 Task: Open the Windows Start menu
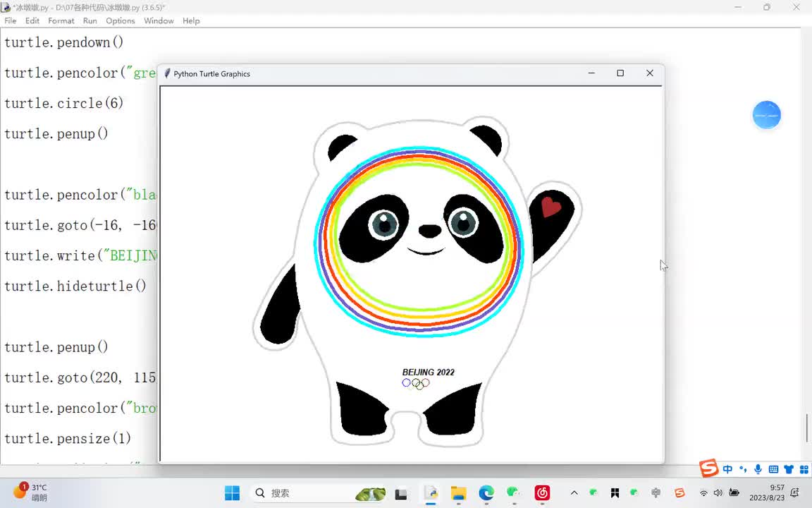point(232,493)
